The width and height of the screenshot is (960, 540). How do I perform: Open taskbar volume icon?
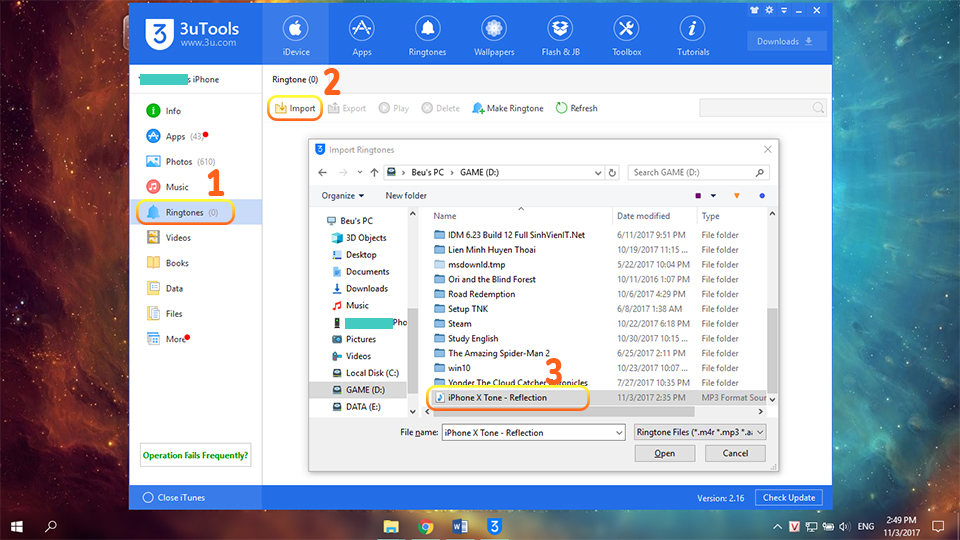coord(844,527)
